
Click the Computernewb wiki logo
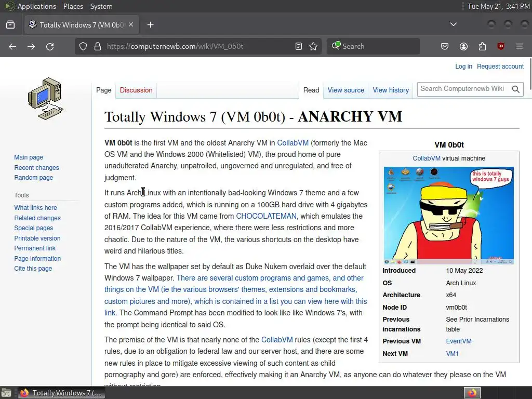[46, 99]
